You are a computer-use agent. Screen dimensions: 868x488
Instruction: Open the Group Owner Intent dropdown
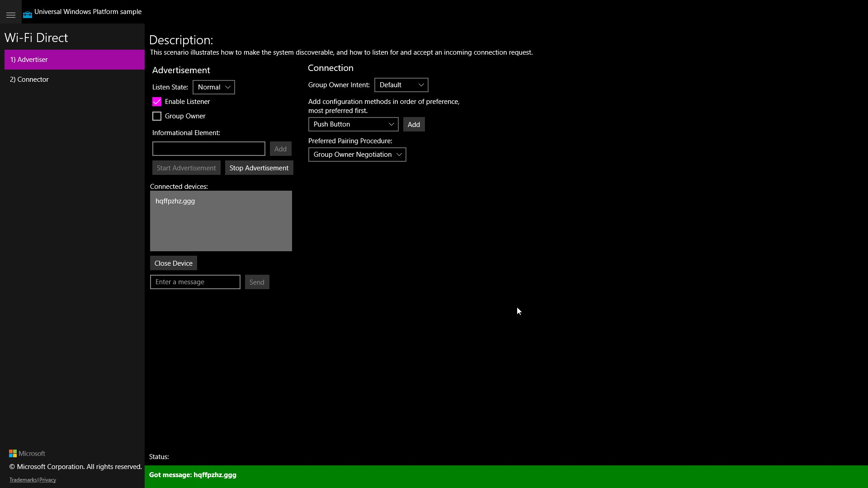[x=401, y=85]
